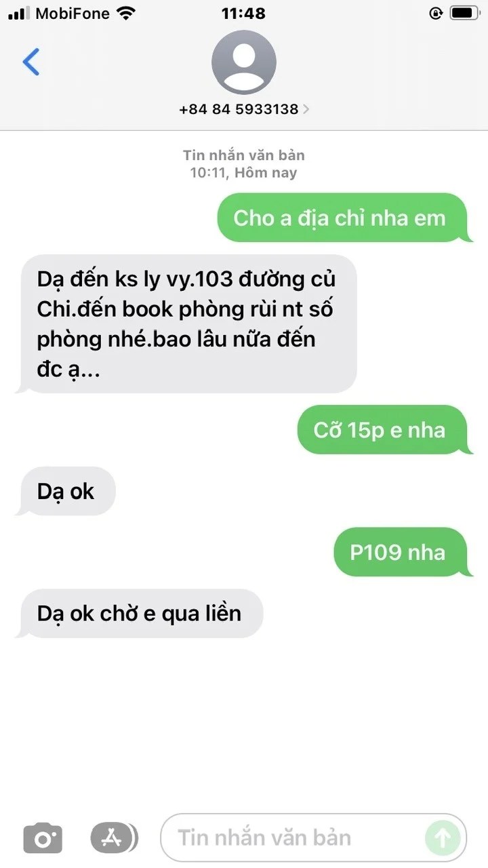The image size is (488, 868).
Task: Tap the 11:48 clock in status bar
Action: tap(244, 13)
